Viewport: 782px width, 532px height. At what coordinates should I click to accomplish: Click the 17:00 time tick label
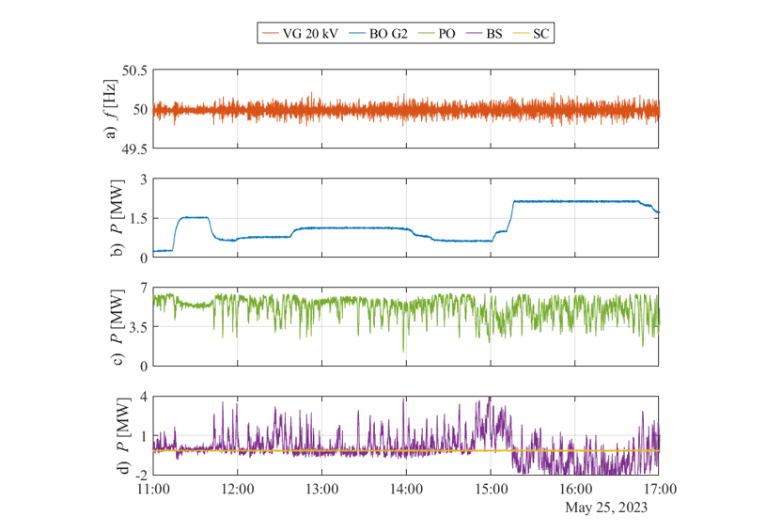click(658, 489)
